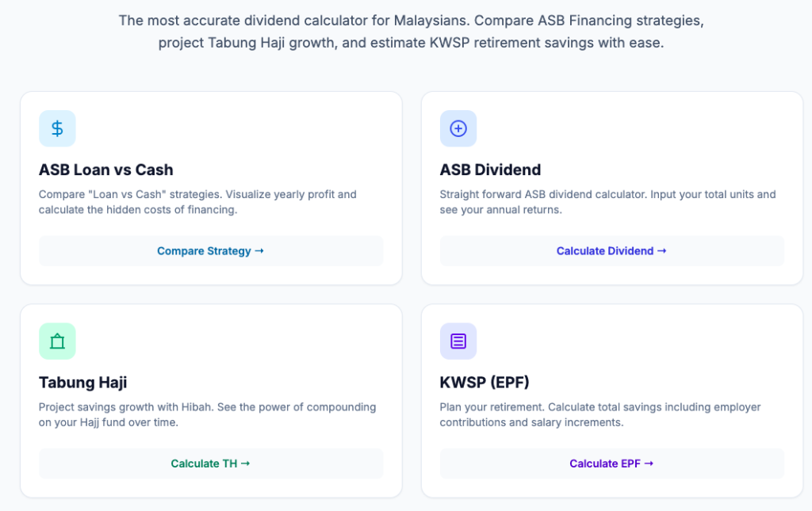Select the ASB Dividend card title
This screenshot has width=812, height=511.
[490, 170]
